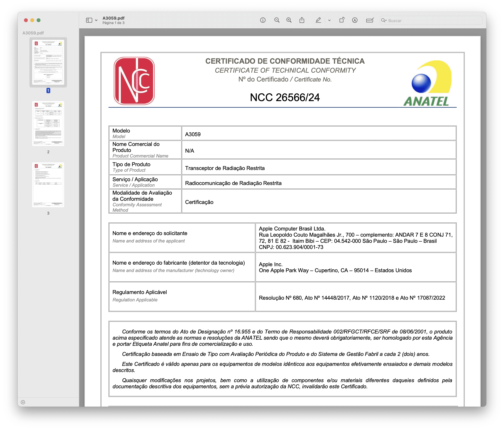Click CERTIFICADO DE CONFORMIDADE TÉCNICA heading

(x=285, y=61)
